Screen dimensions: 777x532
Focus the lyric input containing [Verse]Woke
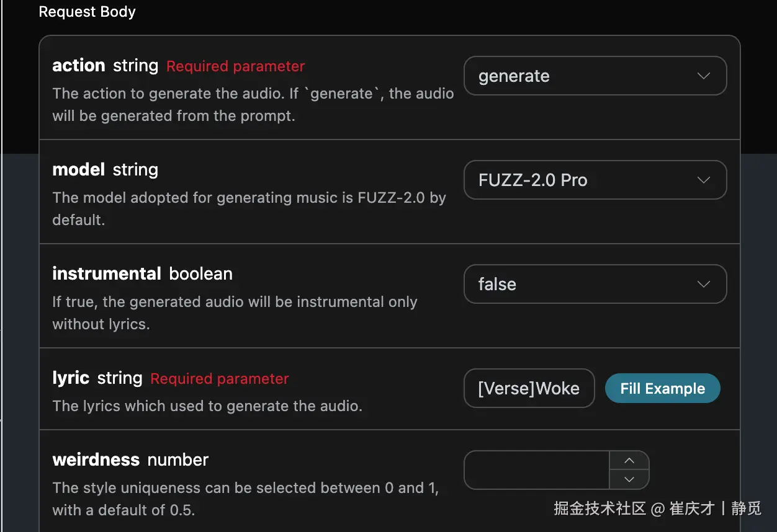tap(529, 389)
